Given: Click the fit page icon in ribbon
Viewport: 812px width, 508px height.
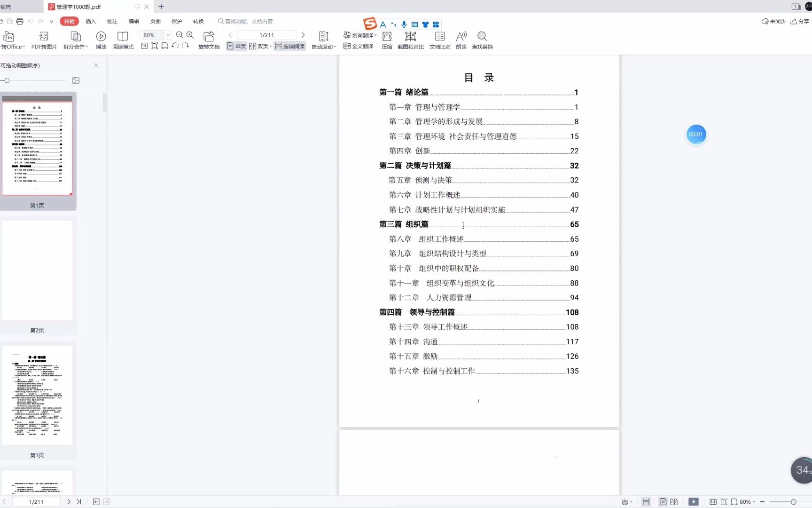Looking at the screenshot, I should coord(155,46).
